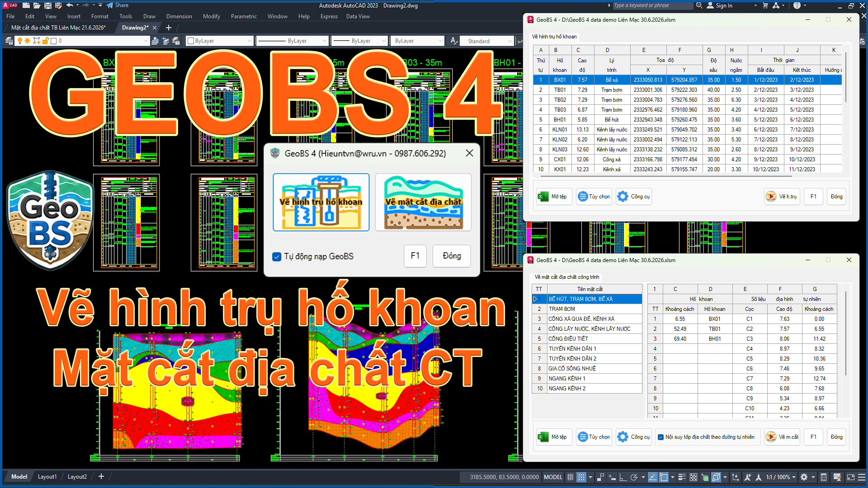The width and height of the screenshot is (868, 488).
Task: Click the white ByLayer color swatch
Action: pyautogui.click(x=191, y=41)
